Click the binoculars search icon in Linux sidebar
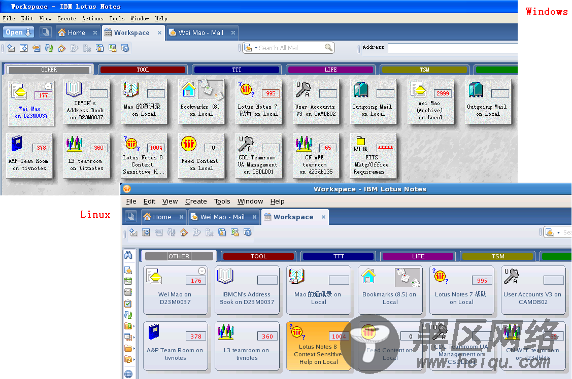 pyautogui.click(x=128, y=255)
